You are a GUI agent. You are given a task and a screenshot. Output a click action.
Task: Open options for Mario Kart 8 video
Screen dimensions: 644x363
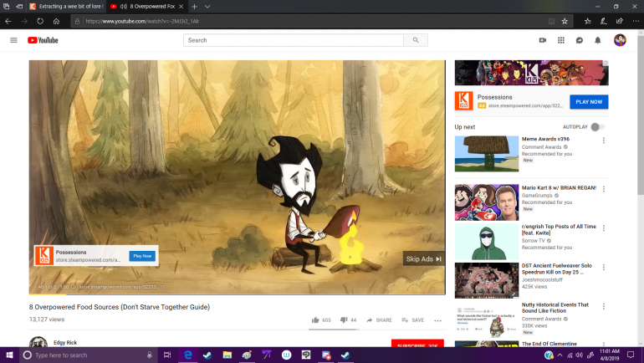coord(604,189)
